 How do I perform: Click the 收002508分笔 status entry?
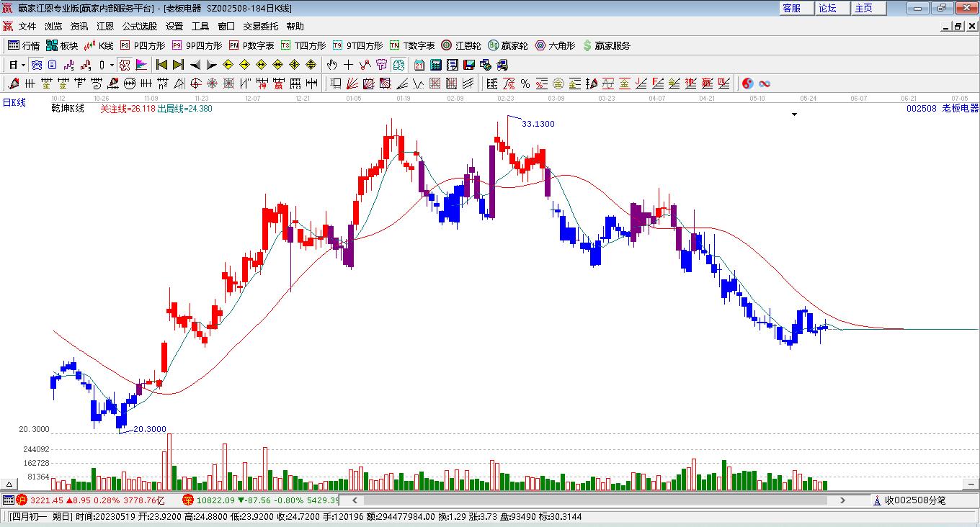point(909,500)
